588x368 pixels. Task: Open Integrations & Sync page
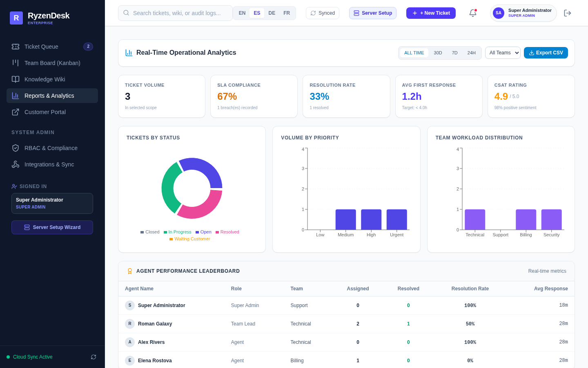point(52,164)
